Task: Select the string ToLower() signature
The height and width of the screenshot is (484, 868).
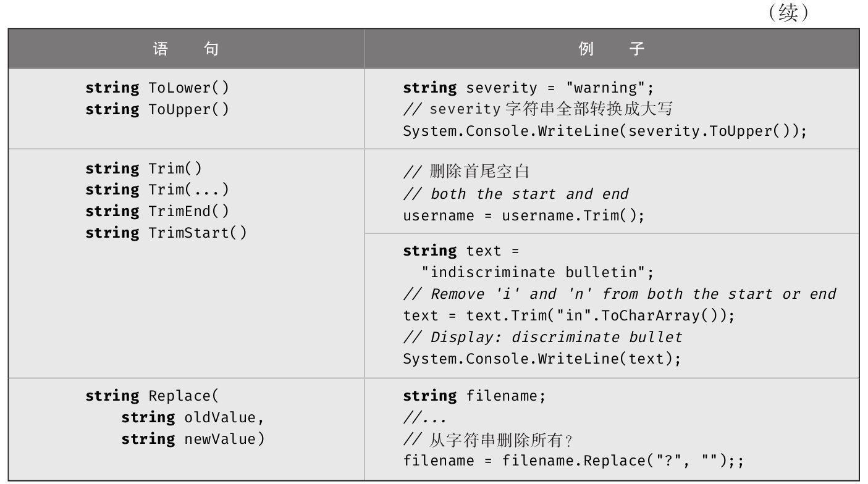Action: (x=157, y=88)
